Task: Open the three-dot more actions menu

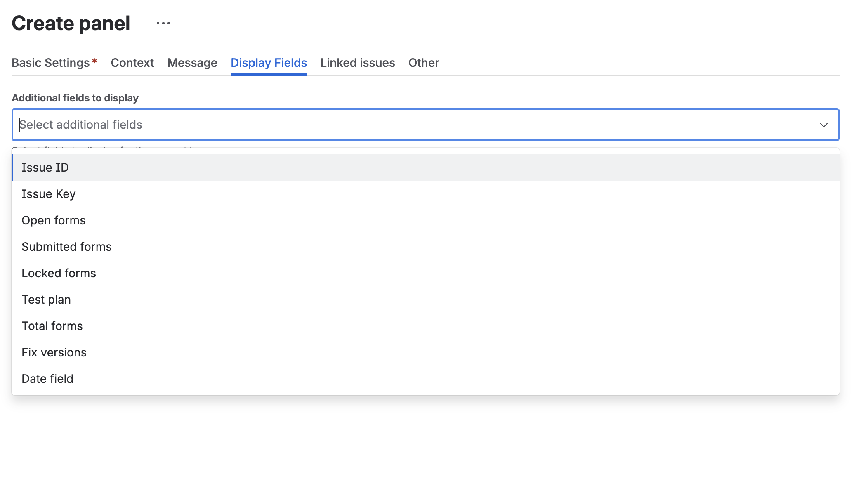Action: [x=163, y=24]
